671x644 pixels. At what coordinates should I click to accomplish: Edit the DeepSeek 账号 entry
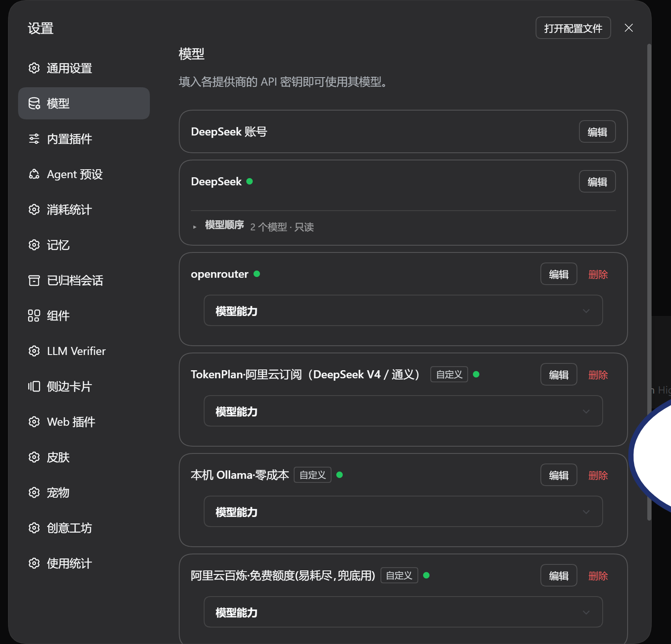(x=597, y=131)
